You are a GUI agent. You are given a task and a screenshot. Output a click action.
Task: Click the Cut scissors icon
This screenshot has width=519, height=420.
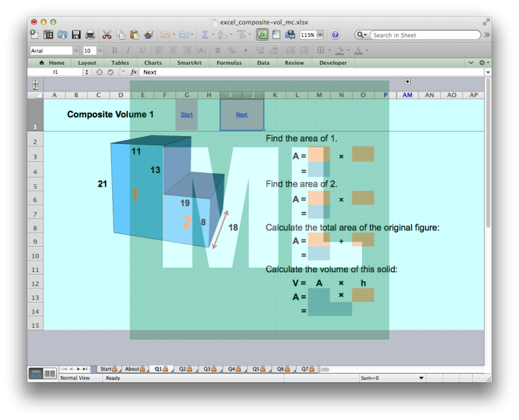[106, 35]
